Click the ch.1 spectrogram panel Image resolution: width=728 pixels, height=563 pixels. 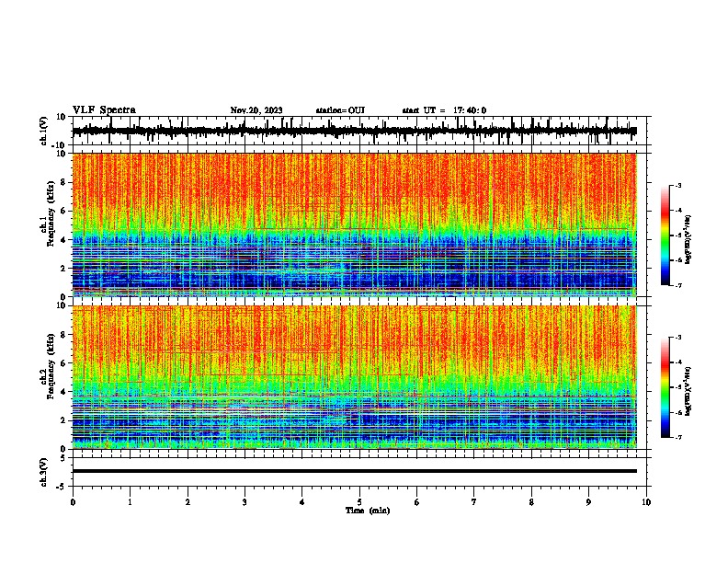(x=355, y=224)
